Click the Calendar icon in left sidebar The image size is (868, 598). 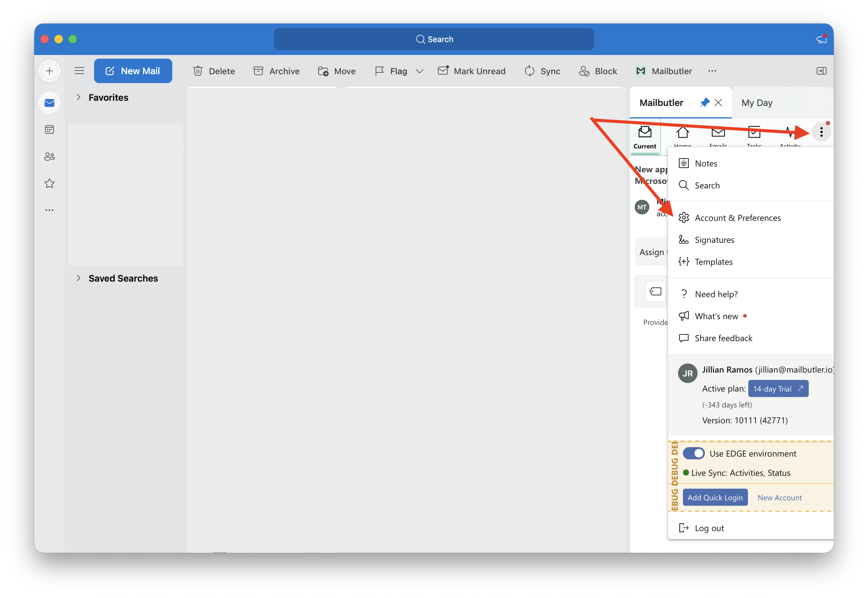click(x=49, y=129)
